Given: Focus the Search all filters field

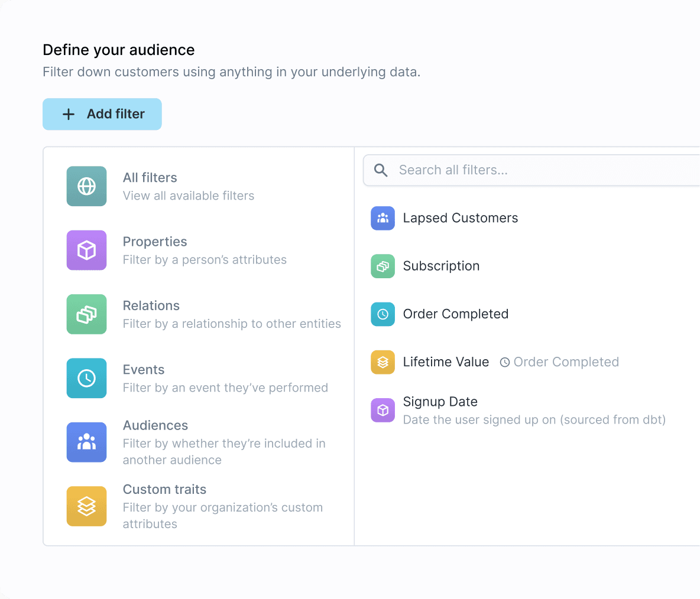Looking at the screenshot, I should 532,170.
